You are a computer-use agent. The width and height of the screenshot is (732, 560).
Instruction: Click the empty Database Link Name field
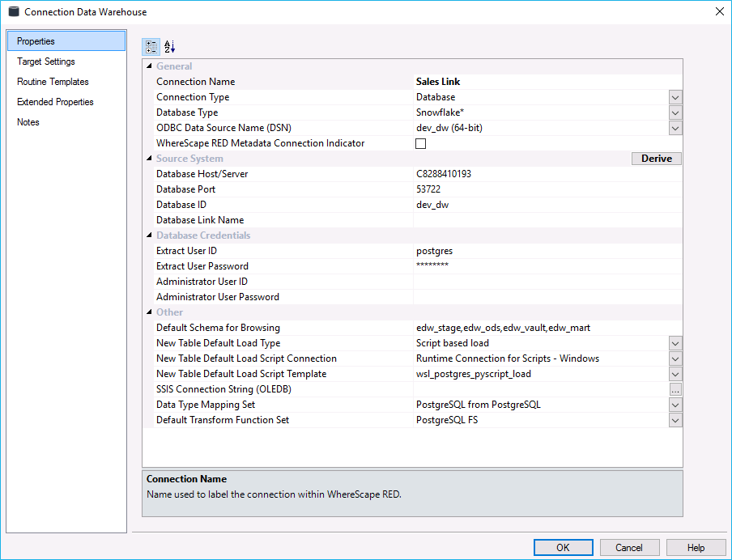coord(547,220)
